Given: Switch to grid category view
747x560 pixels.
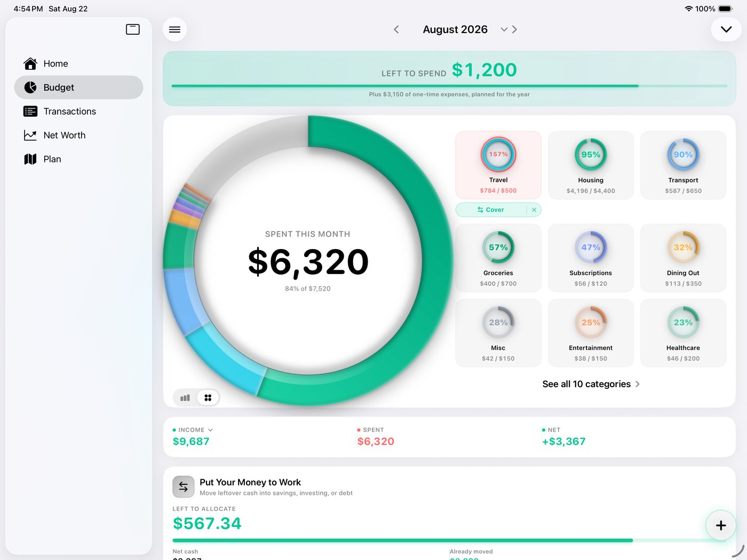Looking at the screenshot, I should click(208, 398).
